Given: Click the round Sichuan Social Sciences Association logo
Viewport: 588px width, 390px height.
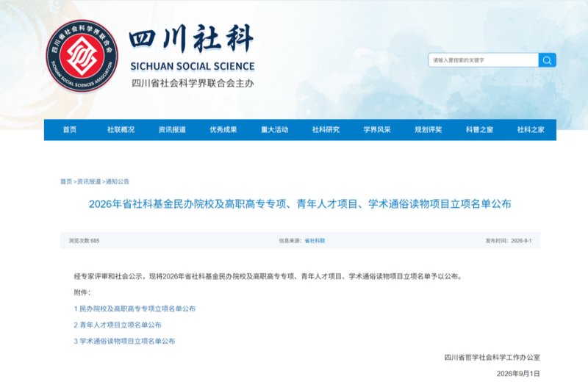Looking at the screenshot, I should [x=82, y=57].
